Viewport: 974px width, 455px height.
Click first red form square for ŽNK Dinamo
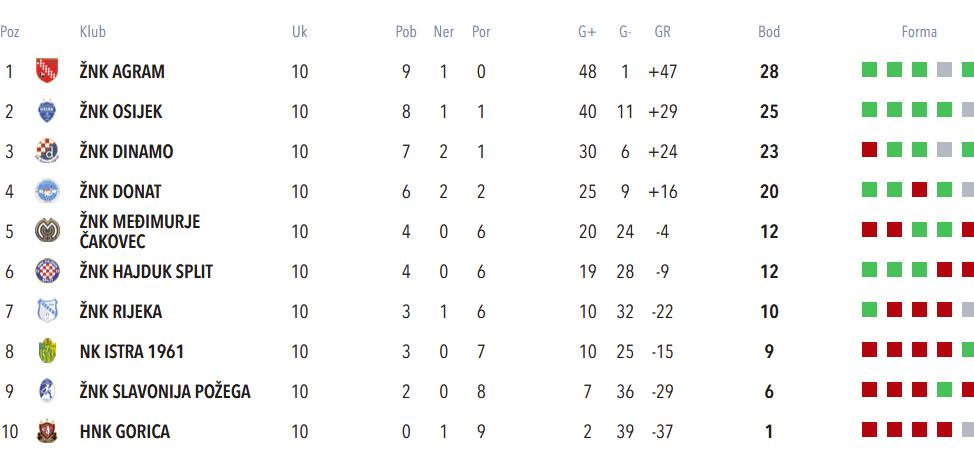tap(870, 150)
